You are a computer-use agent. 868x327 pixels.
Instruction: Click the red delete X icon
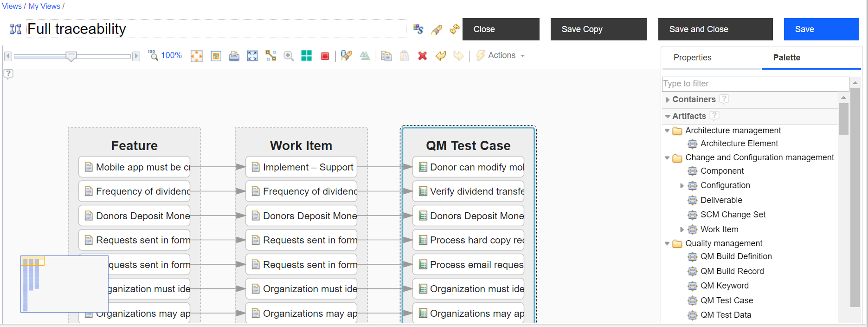tap(422, 56)
